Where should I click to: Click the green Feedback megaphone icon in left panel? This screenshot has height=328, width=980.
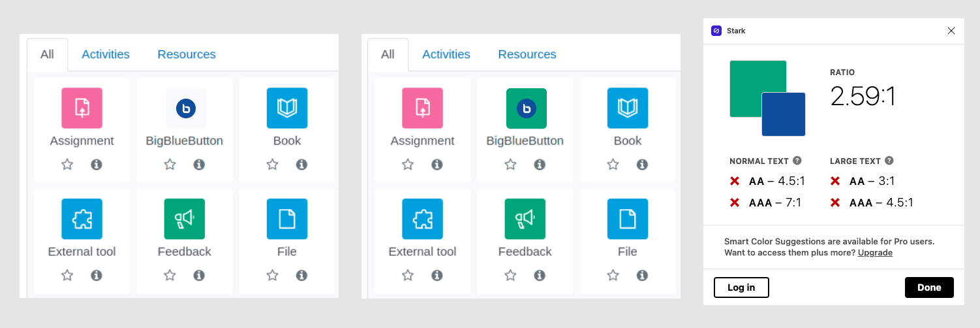(x=185, y=219)
